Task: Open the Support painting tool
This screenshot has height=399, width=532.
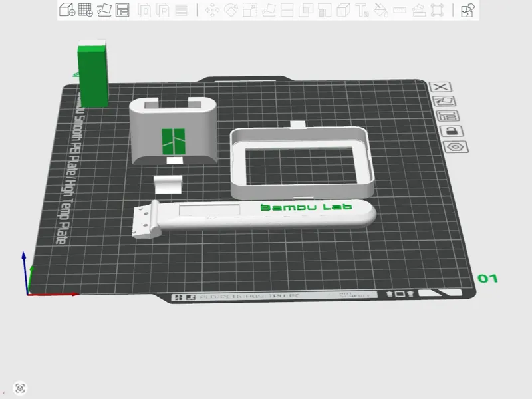Action: [325, 10]
